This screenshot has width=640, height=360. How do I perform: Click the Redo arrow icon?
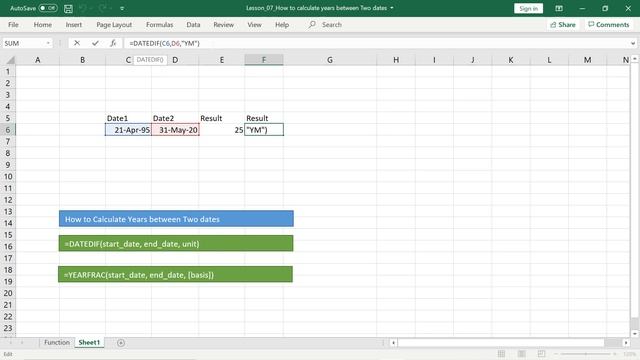(x=102, y=8)
